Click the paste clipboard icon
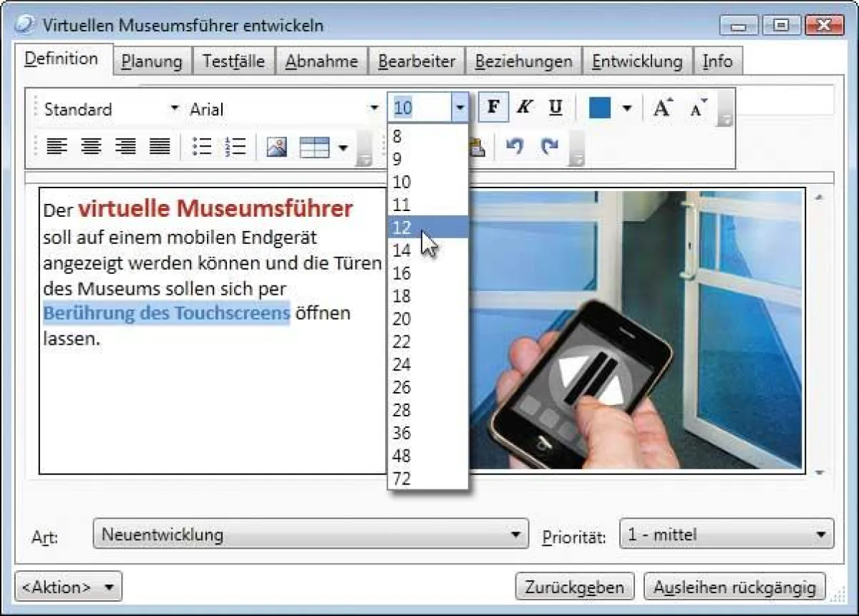This screenshot has width=859, height=616. coord(477,147)
